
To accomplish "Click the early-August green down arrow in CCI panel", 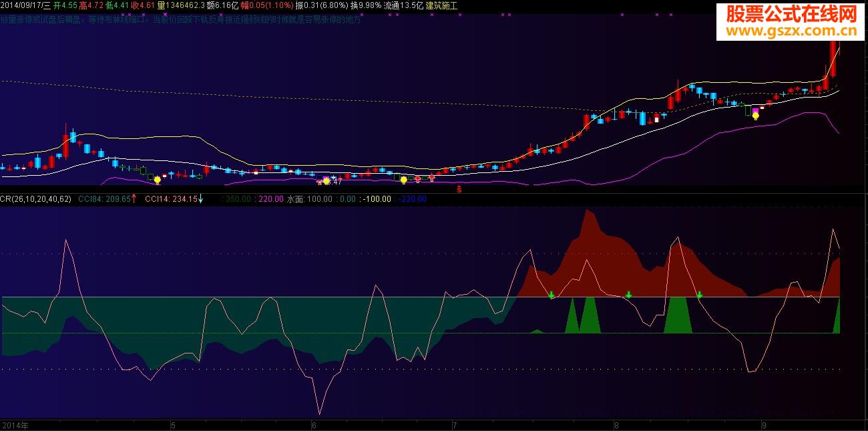I will [628, 295].
